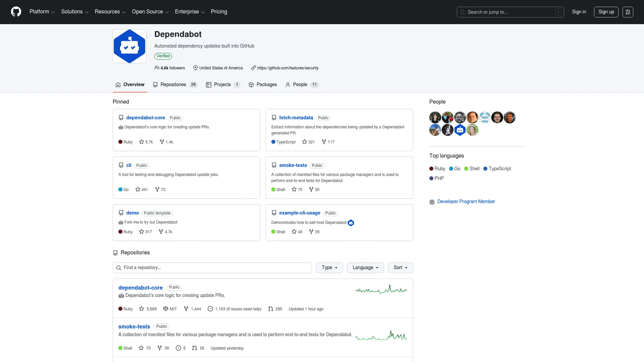Click the 317 stars on demo card
Image resolution: width=644 pixels, height=362 pixels.
tap(146, 232)
